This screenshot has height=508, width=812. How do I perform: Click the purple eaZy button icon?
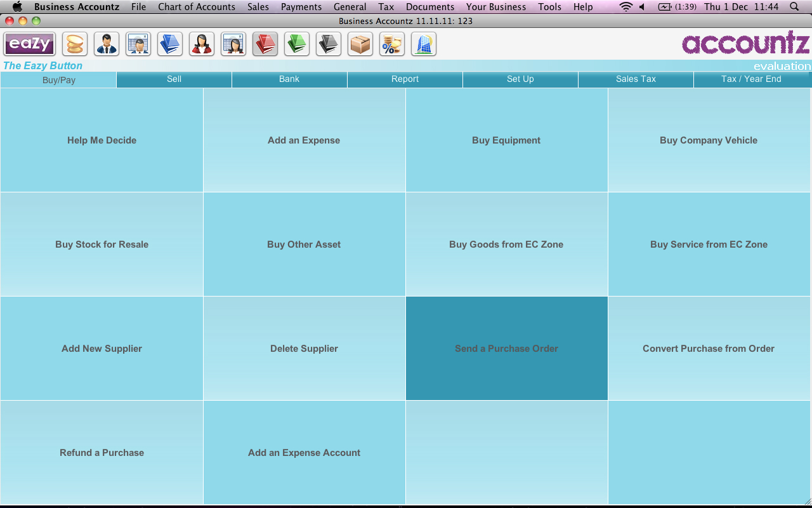coord(30,44)
